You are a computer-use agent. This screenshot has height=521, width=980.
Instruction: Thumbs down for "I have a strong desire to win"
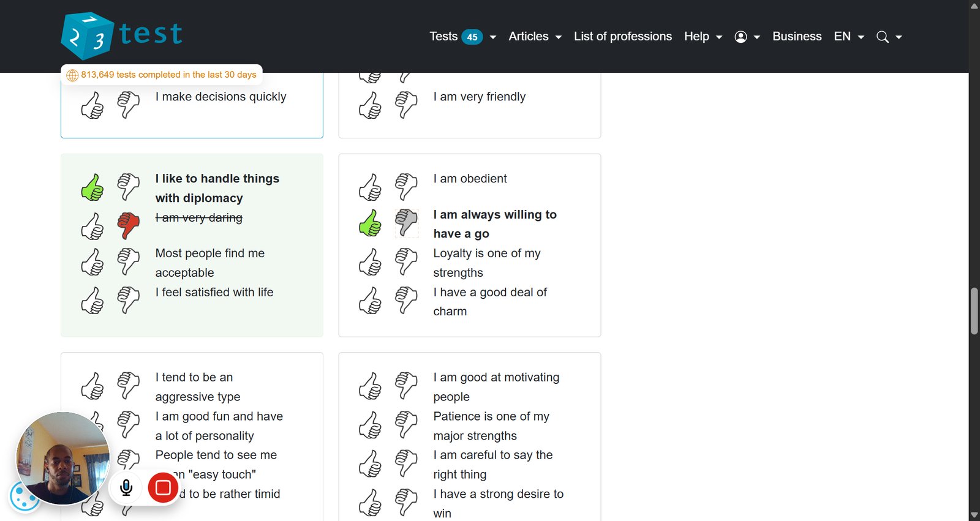pos(407,503)
